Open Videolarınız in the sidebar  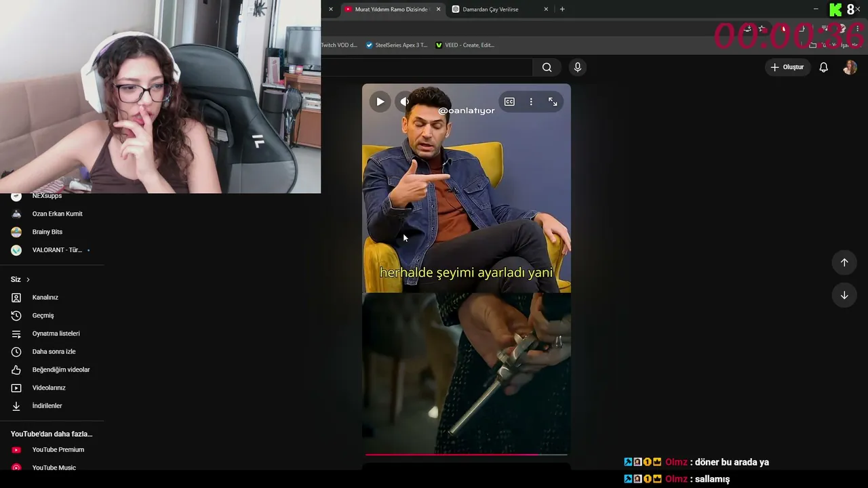tap(49, 388)
